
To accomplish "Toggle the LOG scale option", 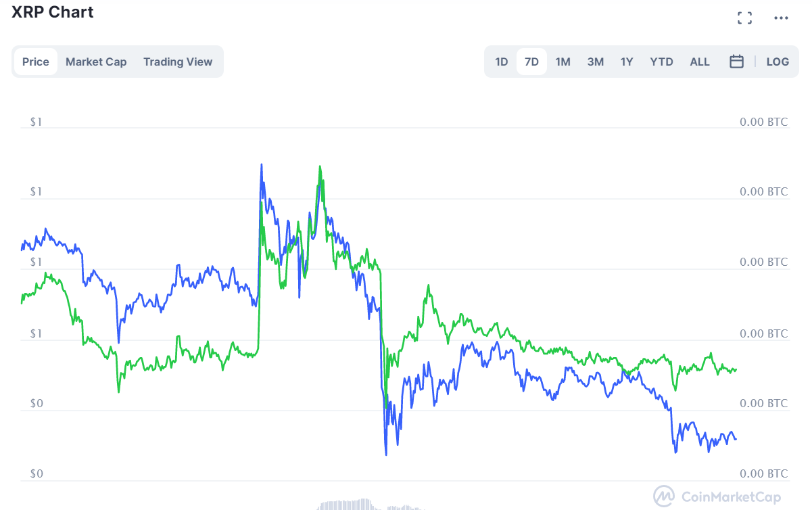I will click(x=778, y=62).
